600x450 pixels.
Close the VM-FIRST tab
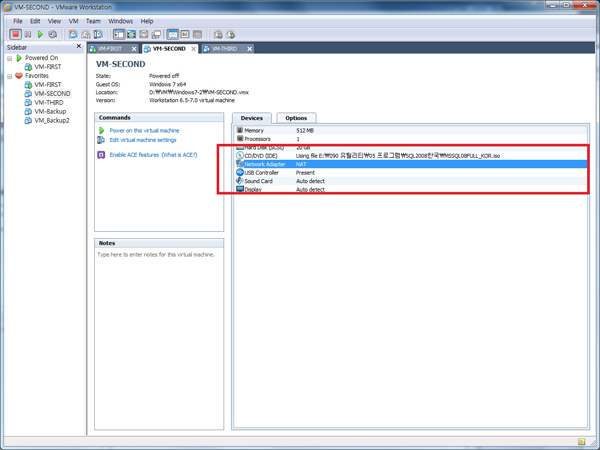(x=134, y=49)
